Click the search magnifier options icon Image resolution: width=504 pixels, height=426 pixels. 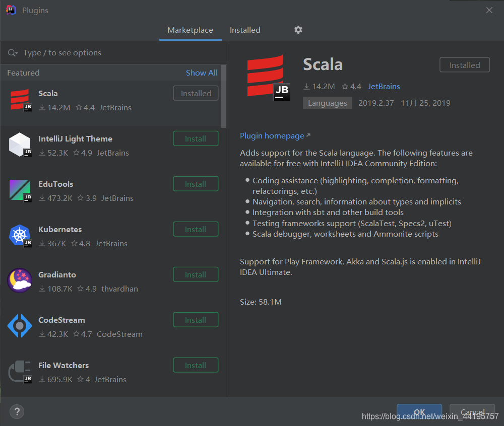tap(13, 53)
